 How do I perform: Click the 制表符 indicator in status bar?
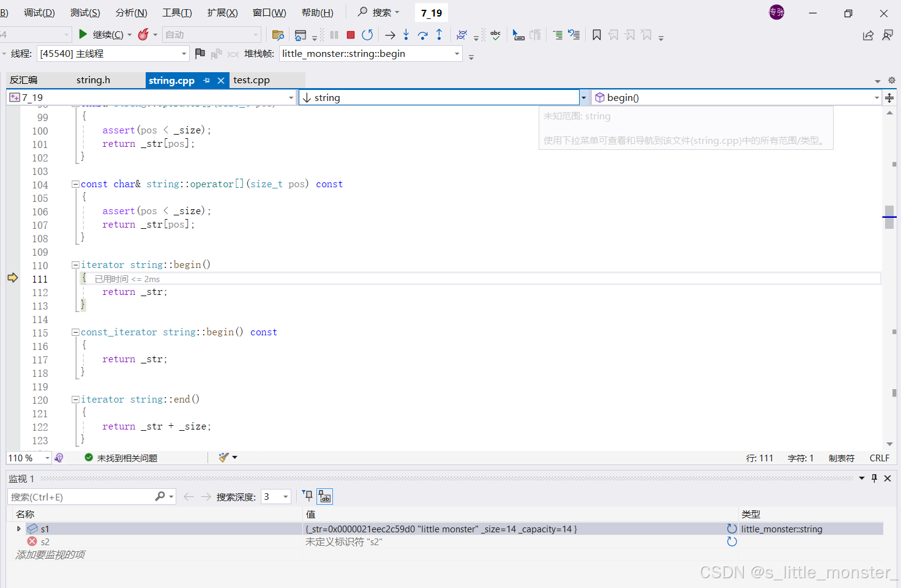pyautogui.click(x=842, y=458)
